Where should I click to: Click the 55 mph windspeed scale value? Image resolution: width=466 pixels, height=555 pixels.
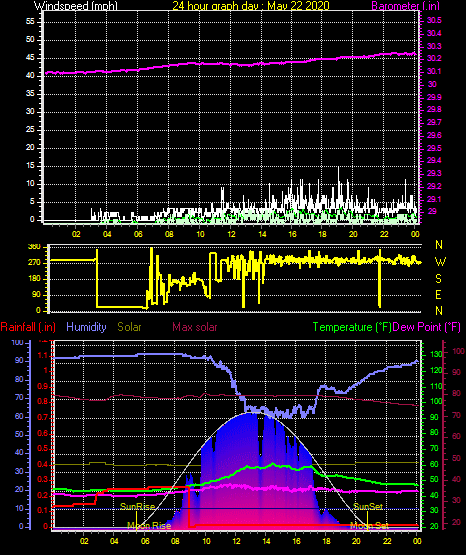click(x=30, y=22)
